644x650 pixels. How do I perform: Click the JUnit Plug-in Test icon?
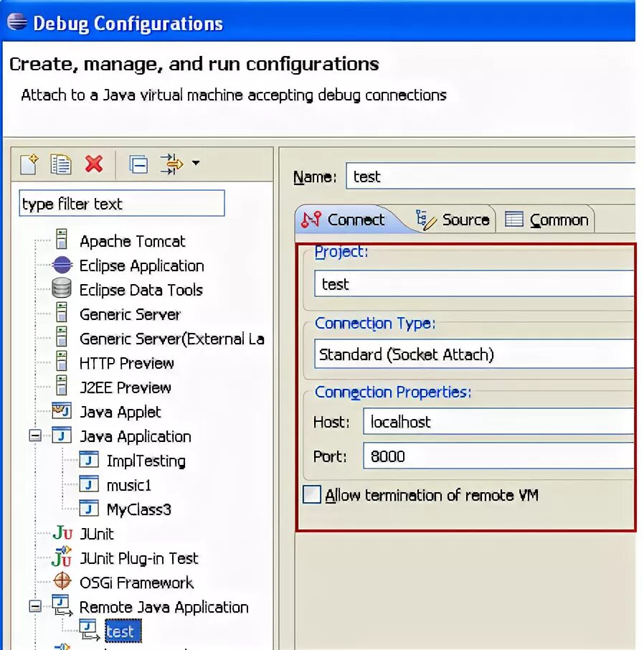pos(62,556)
